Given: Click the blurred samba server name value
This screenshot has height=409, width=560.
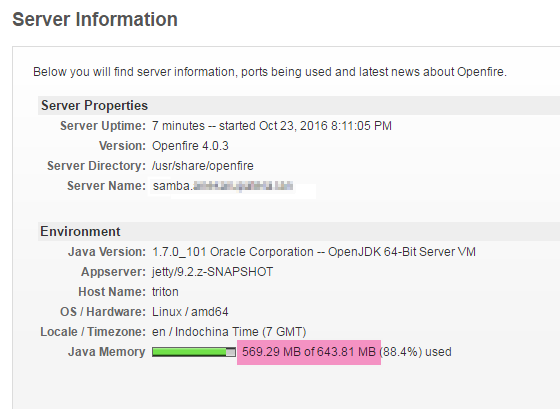Looking at the screenshot, I should [x=223, y=186].
